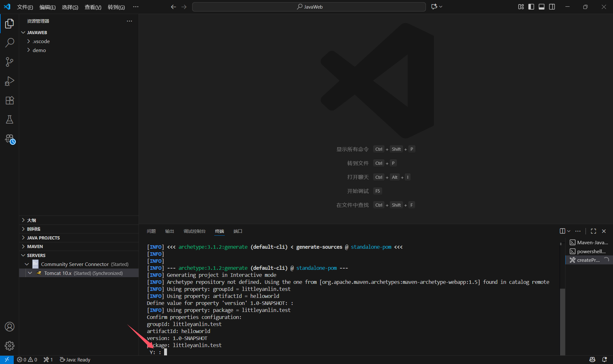613x364 pixels.
Task: Collapse the SERVERS section
Action: [x=36, y=255]
